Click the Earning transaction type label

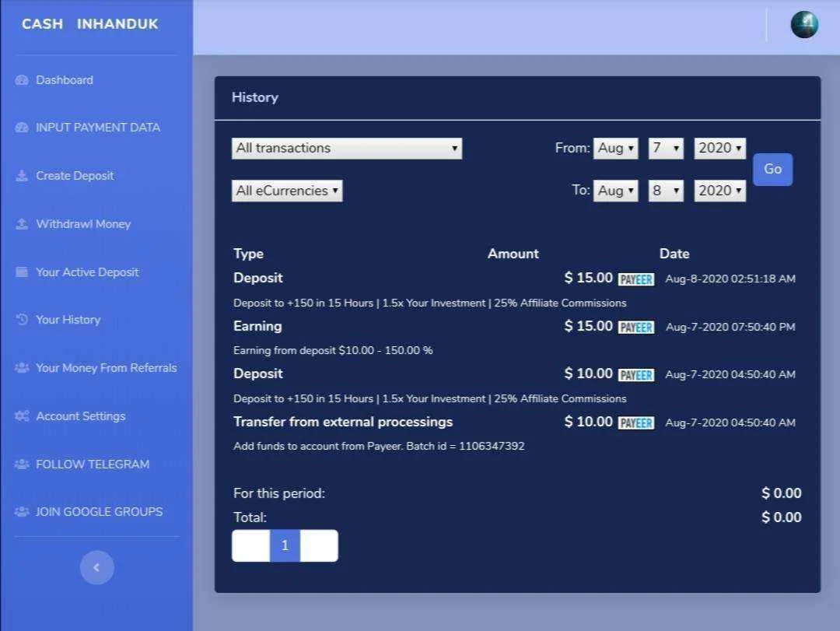tap(257, 326)
